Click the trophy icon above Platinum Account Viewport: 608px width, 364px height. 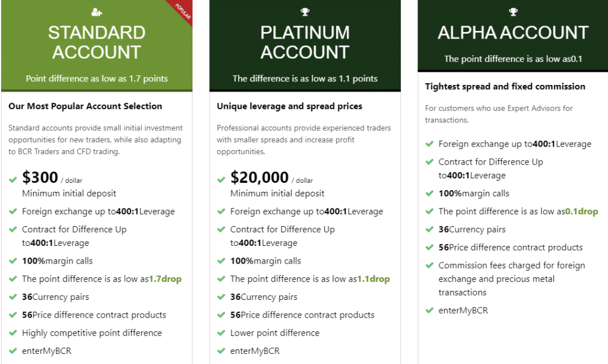tap(305, 12)
